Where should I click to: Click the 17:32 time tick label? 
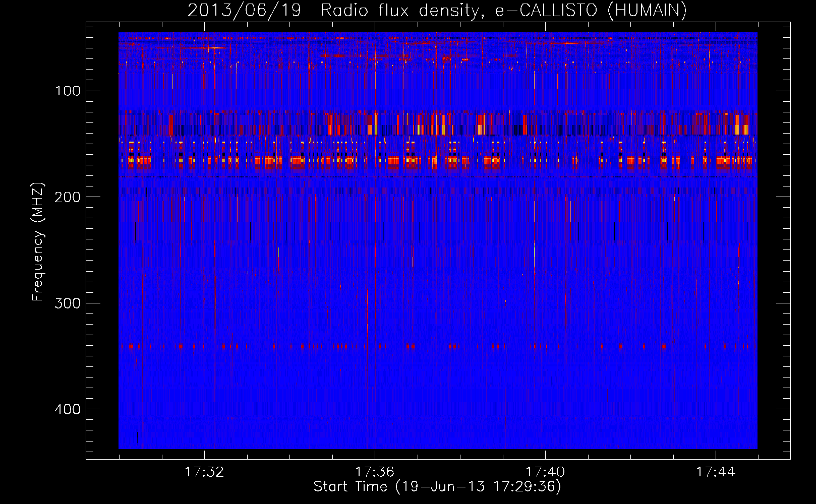[204, 472]
